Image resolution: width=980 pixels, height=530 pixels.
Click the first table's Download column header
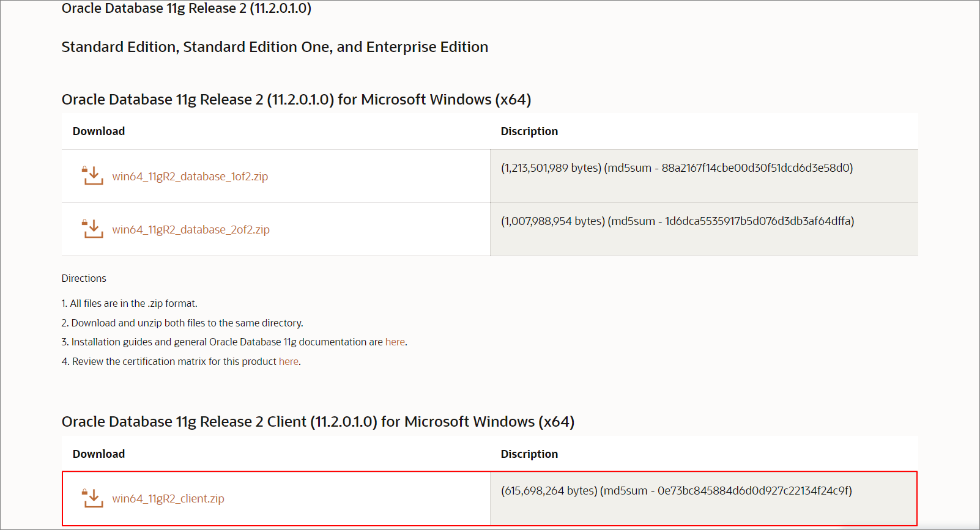tap(98, 131)
